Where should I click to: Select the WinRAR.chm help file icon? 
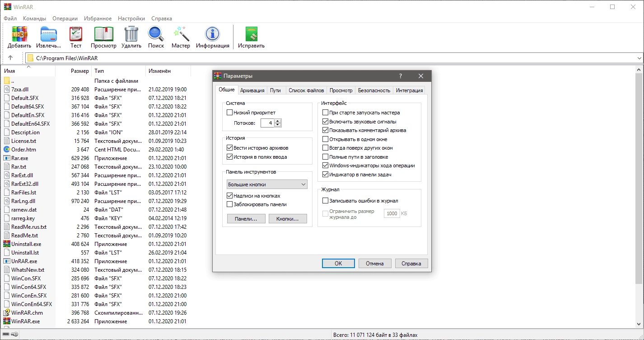pos(7,313)
